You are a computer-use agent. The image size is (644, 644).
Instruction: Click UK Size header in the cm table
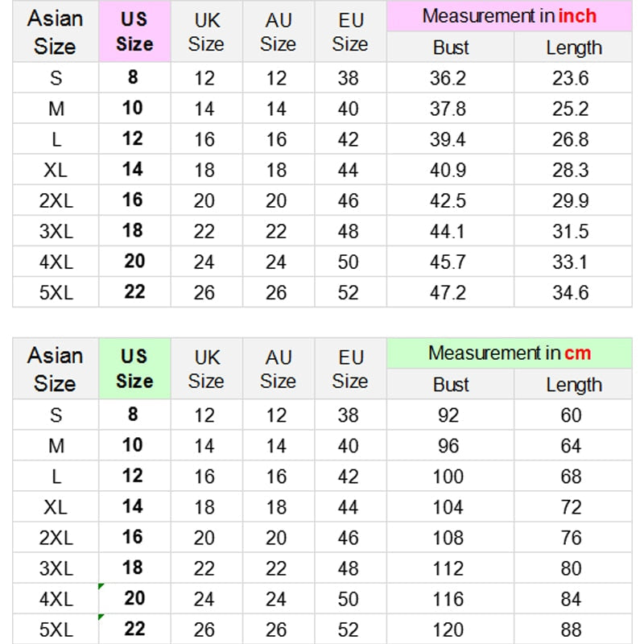(x=205, y=369)
